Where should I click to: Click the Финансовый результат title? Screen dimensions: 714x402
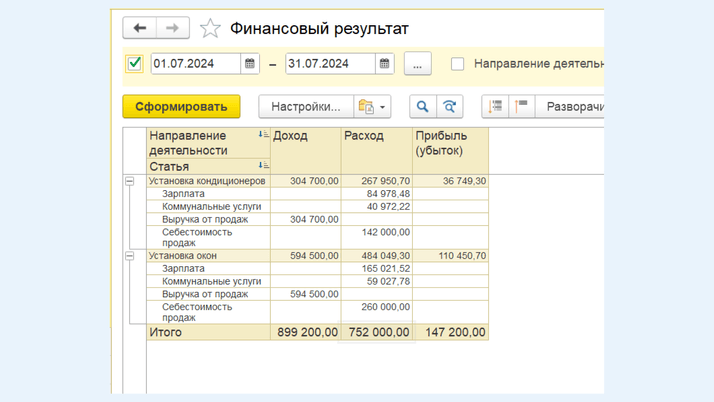[x=319, y=29]
